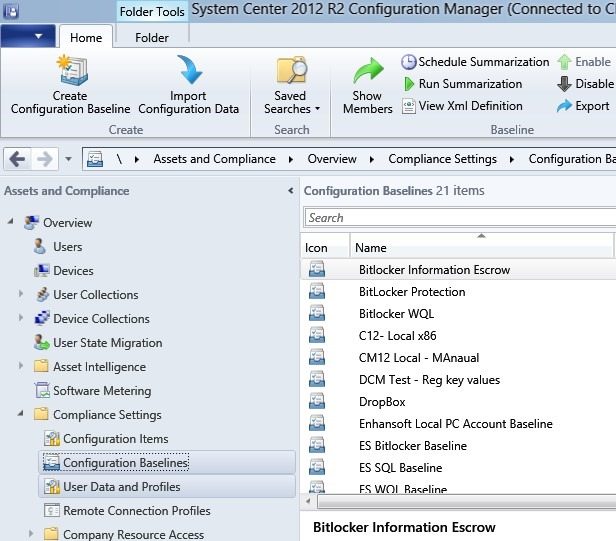The height and width of the screenshot is (541, 616).
Task: Click the Enable up-arrow icon
Action: click(x=564, y=62)
